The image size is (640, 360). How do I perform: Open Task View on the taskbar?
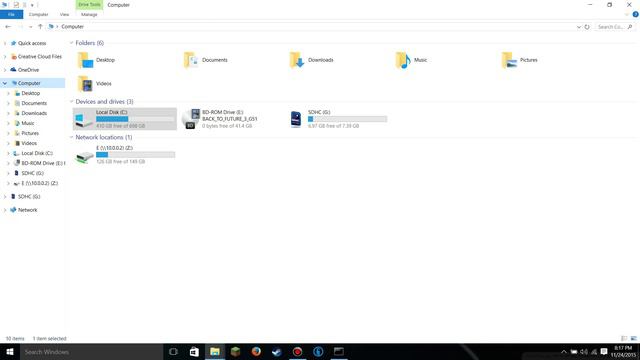[173, 351]
